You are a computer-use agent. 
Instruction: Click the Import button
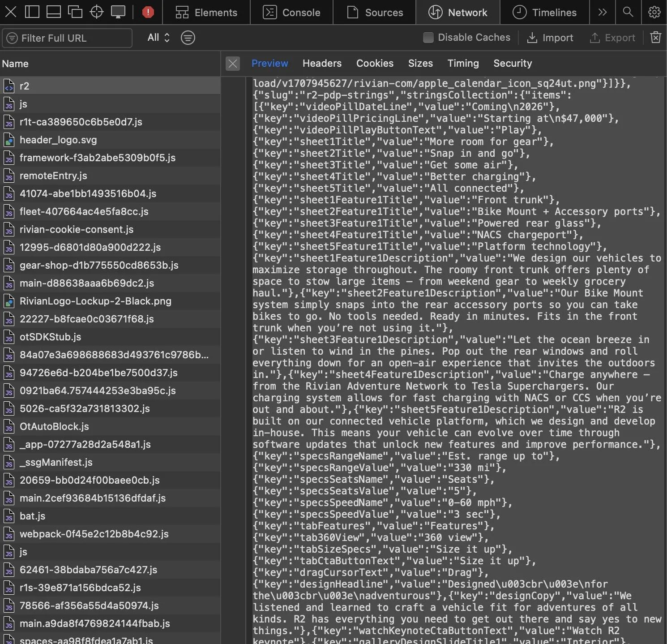coord(550,38)
